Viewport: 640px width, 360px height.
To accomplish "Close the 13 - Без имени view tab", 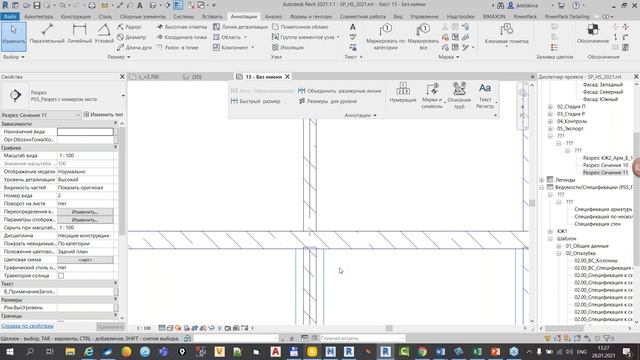I will point(287,76).
